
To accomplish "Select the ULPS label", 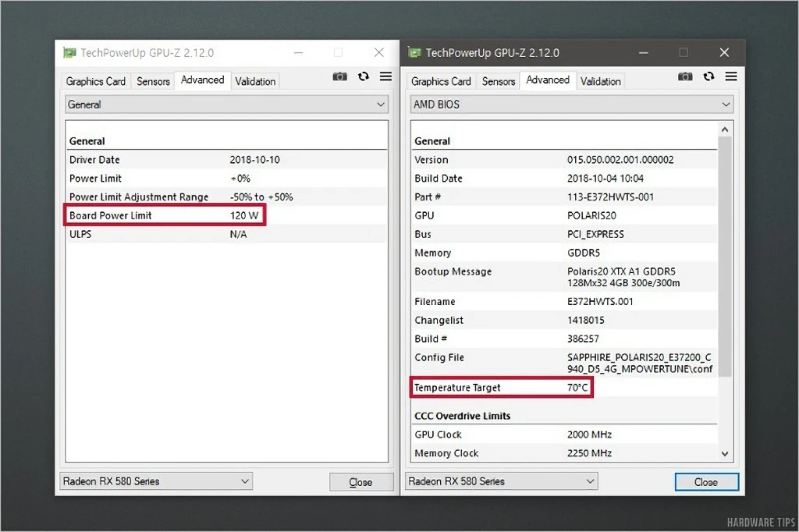I will point(80,234).
